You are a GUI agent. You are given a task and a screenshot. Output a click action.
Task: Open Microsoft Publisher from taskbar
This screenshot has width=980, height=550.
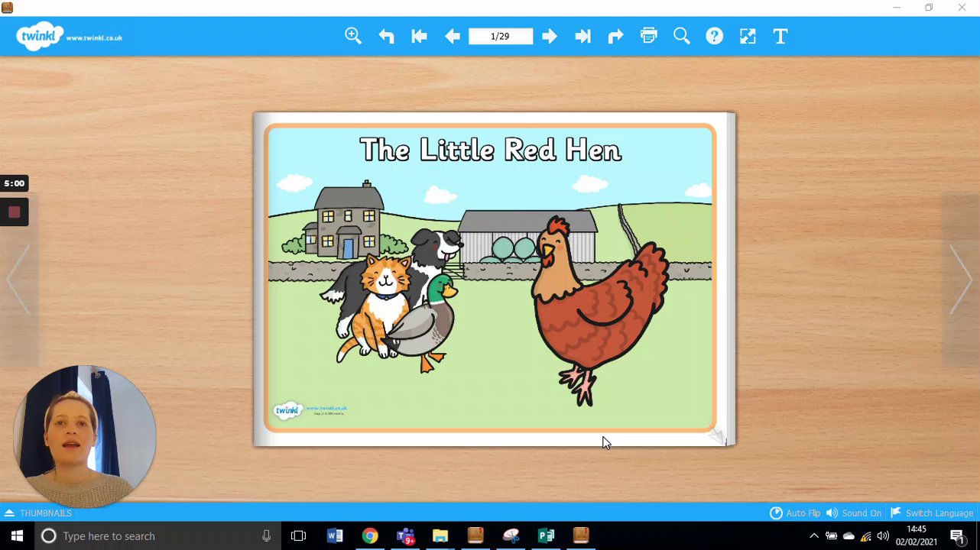click(x=546, y=536)
